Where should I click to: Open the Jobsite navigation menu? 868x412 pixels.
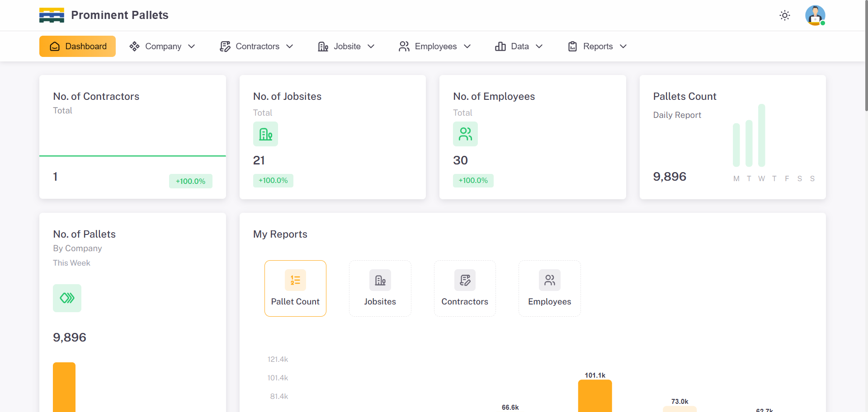(x=346, y=47)
